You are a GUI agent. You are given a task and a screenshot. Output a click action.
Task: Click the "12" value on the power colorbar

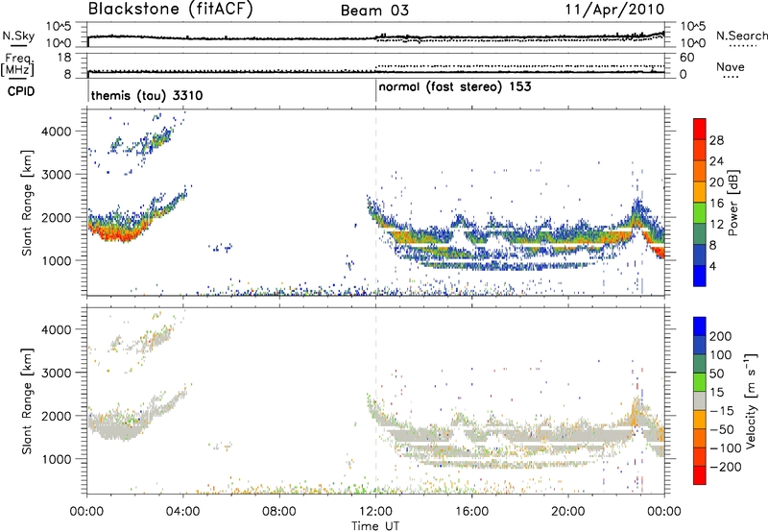pyautogui.click(x=716, y=225)
